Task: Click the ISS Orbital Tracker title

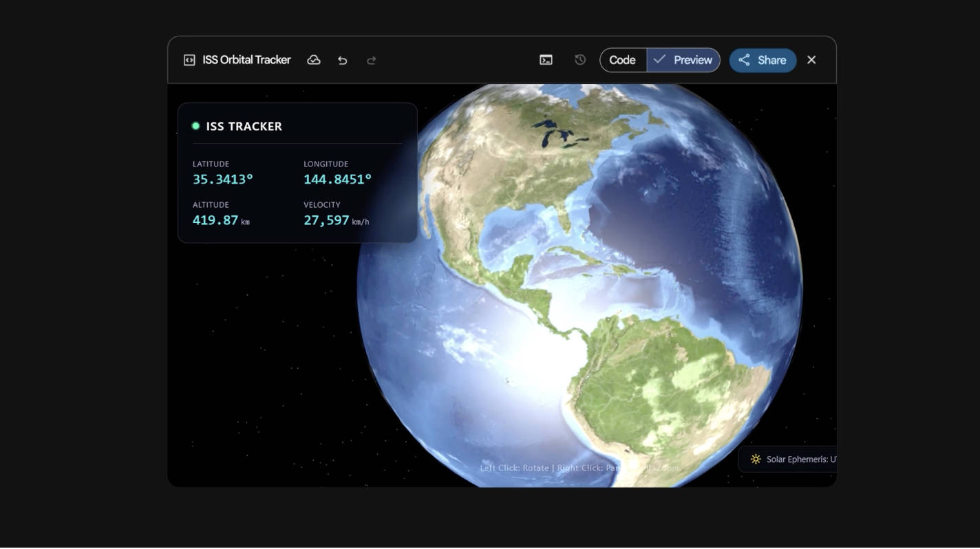Action: 246,61
